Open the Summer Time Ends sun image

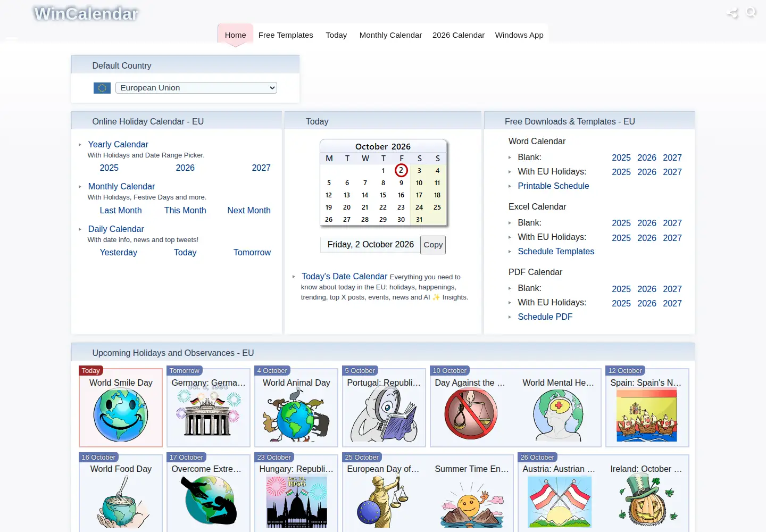[472, 504]
